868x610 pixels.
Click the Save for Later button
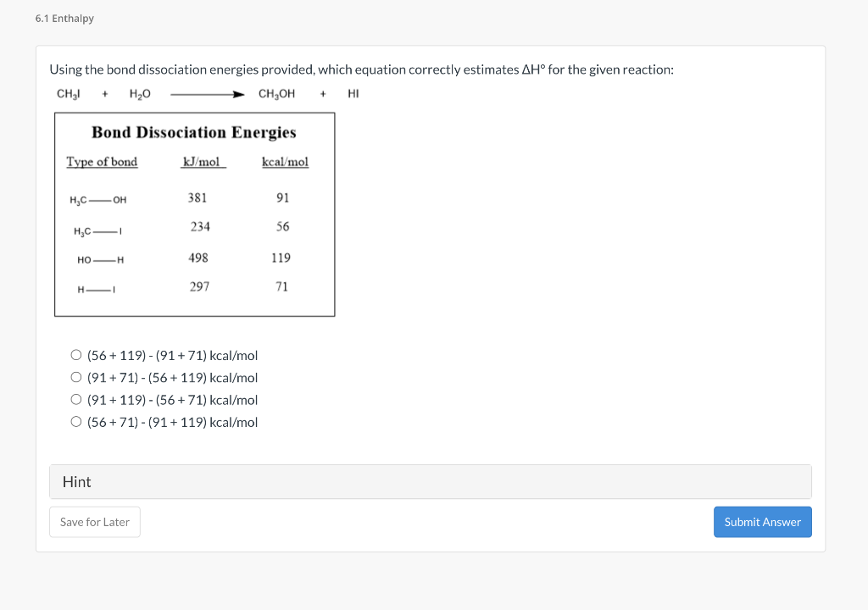point(94,522)
